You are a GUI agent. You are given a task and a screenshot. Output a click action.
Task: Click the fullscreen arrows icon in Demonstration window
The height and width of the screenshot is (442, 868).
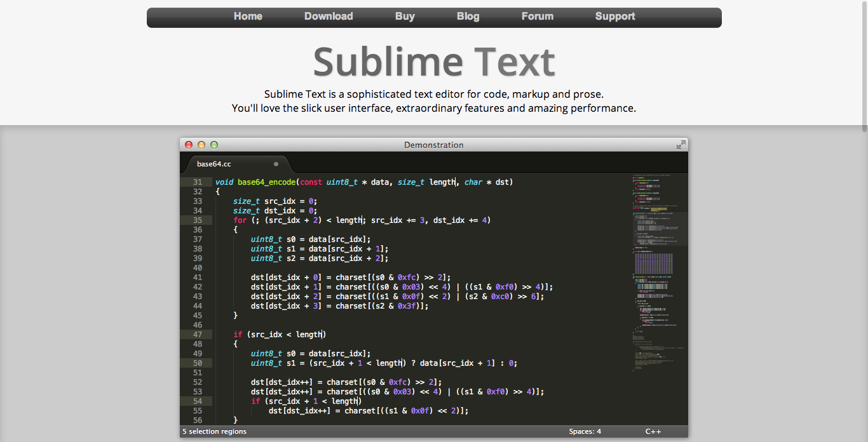pos(681,145)
